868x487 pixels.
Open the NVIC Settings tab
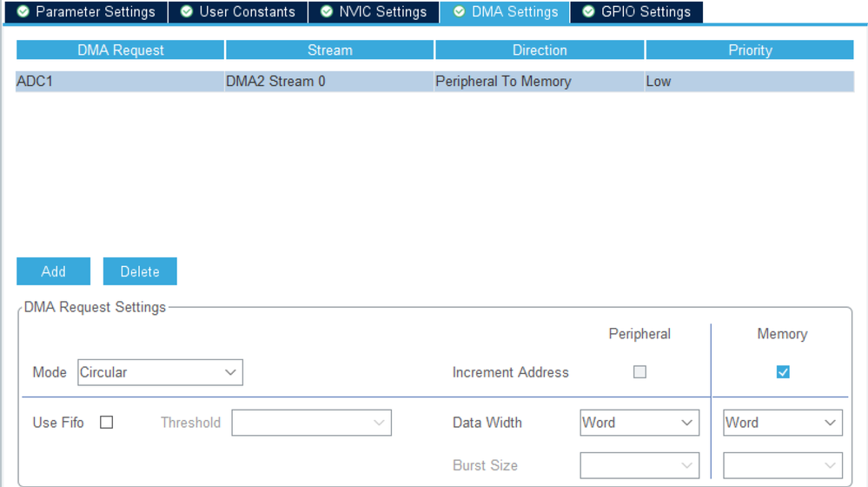pyautogui.click(x=374, y=11)
